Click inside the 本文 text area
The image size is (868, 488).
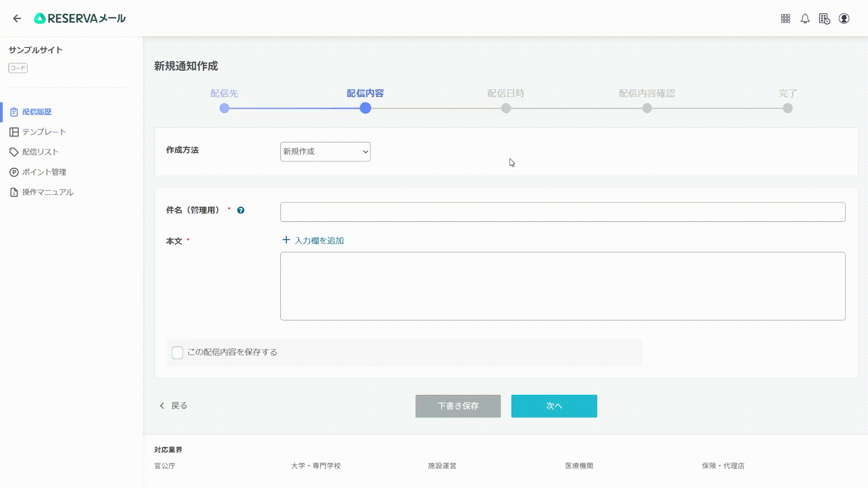point(562,286)
